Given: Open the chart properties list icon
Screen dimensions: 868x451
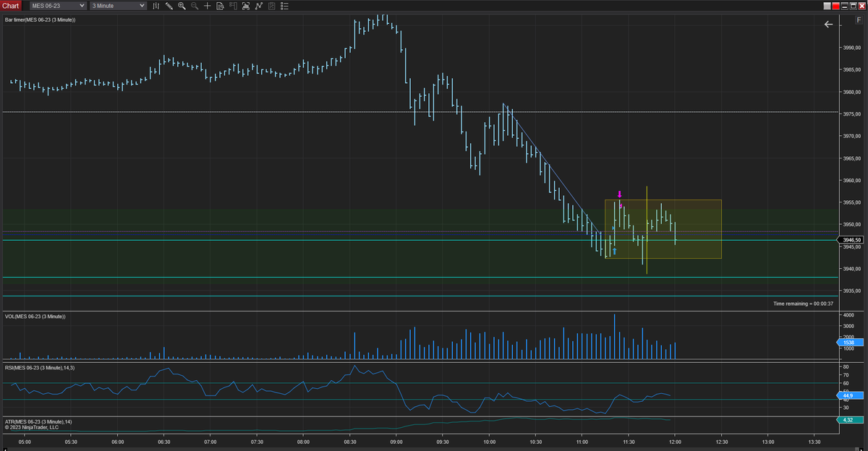Looking at the screenshot, I should point(284,6).
